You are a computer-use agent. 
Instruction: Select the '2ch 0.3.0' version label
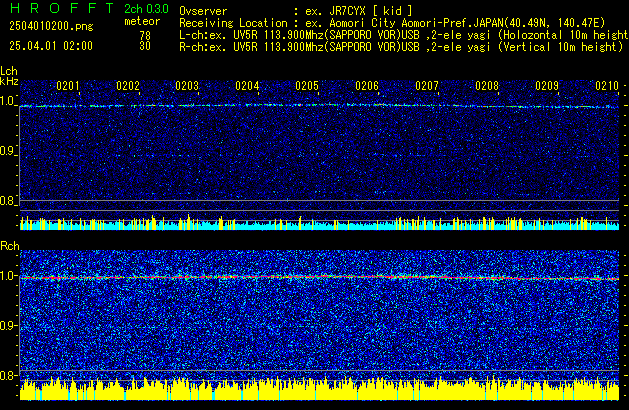(146, 9)
